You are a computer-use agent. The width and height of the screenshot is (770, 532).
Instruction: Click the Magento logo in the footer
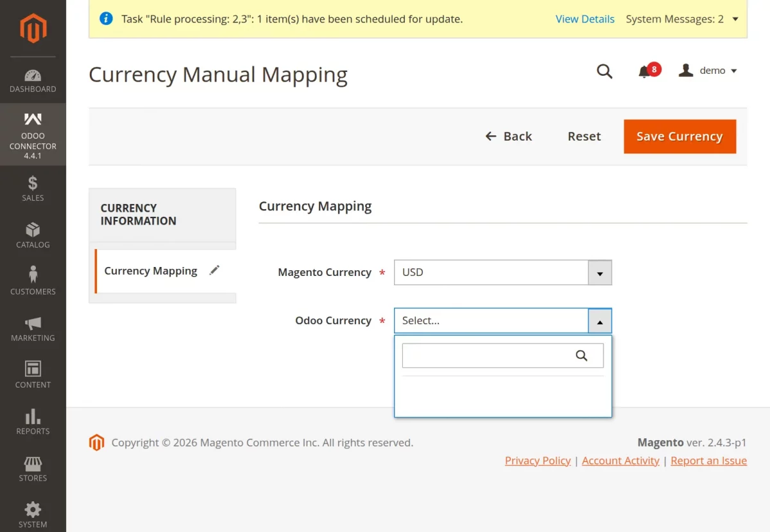[x=96, y=443]
